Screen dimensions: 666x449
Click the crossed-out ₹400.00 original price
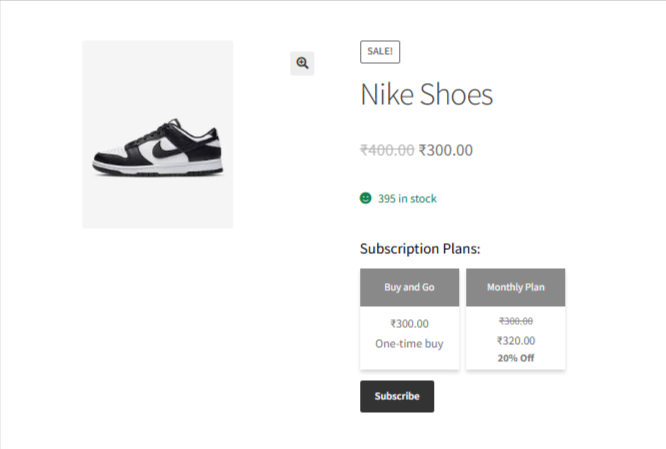coord(388,150)
